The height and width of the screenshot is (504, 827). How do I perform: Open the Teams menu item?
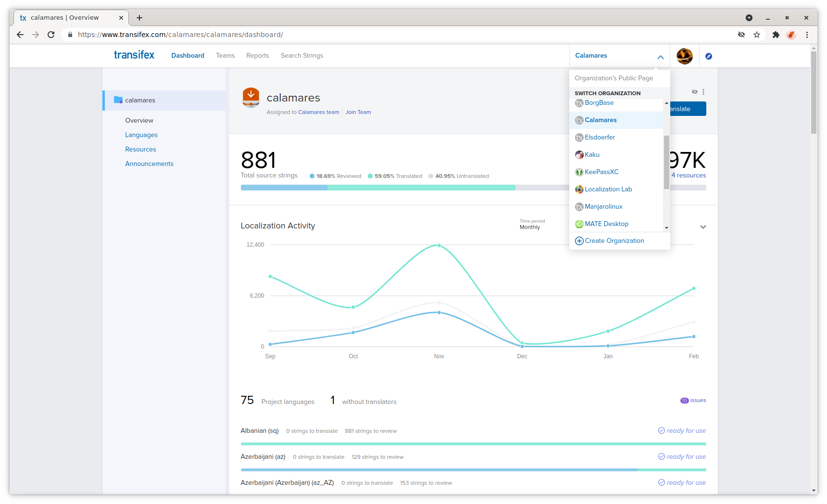click(x=225, y=56)
